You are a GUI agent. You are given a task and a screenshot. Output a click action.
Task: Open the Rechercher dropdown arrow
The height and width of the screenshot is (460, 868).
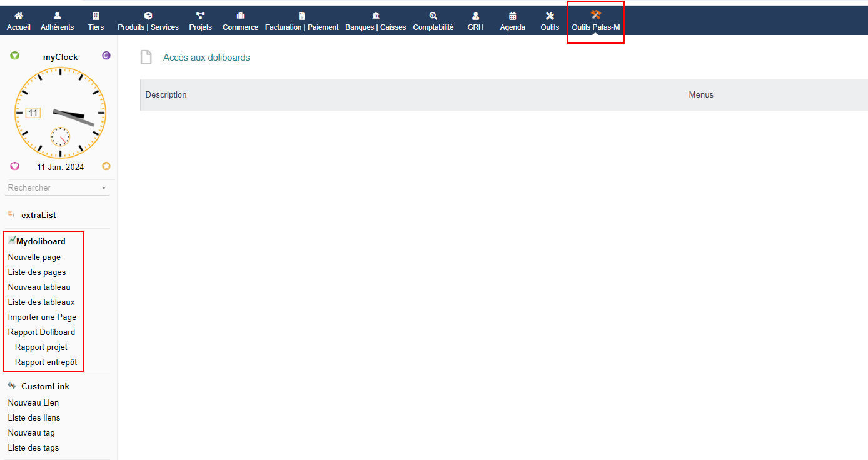pos(104,188)
